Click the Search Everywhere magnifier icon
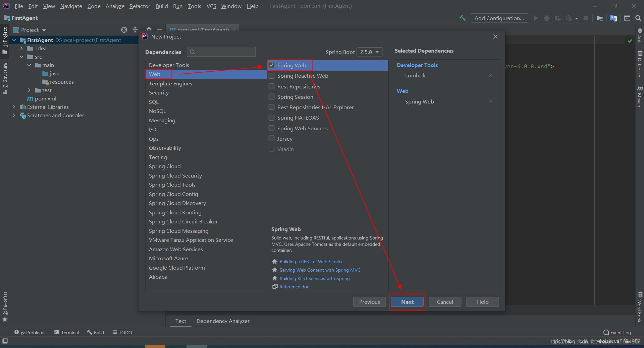The image size is (644, 348). (638, 18)
